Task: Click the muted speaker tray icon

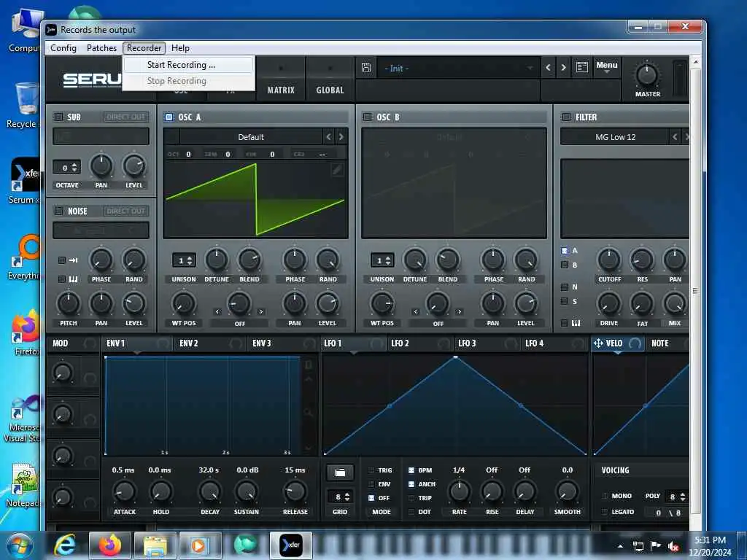Action: 673,547
